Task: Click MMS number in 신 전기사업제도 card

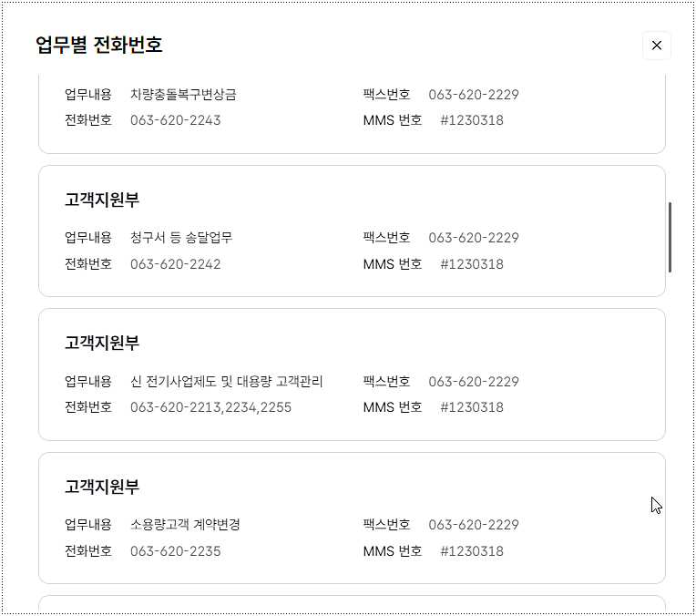Action: [x=471, y=407]
